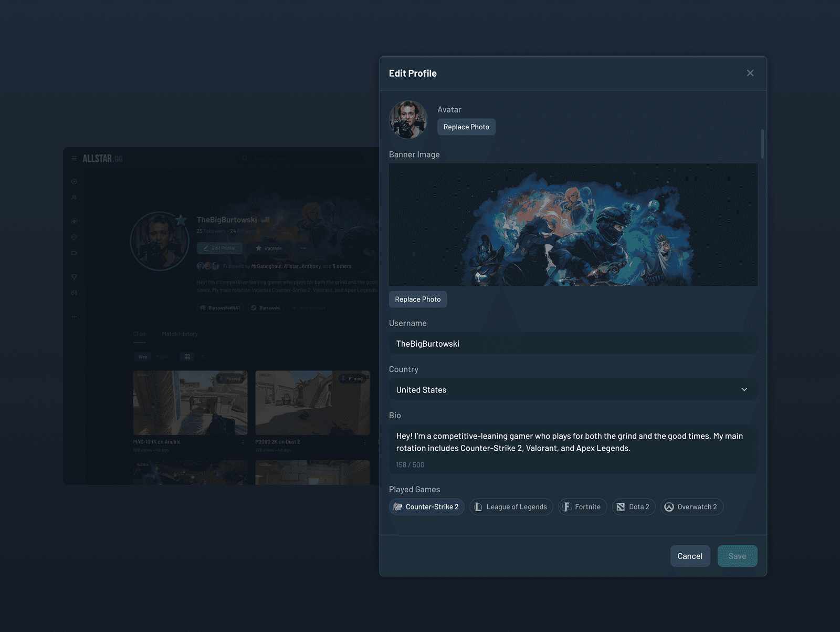
Task: Toggle the League of Legends game chip
Action: pyautogui.click(x=511, y=507)
